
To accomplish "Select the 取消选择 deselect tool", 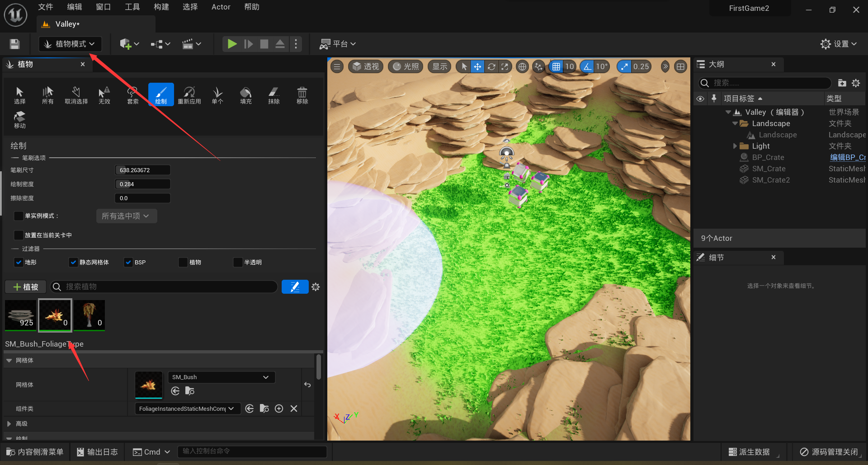I will [76, 95].
